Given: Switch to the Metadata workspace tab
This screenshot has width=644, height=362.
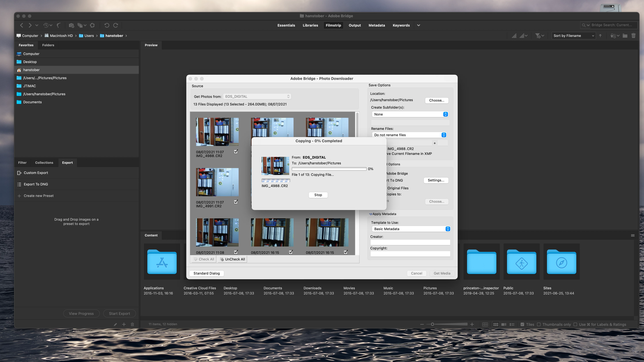Looking at the screenshot, I should coord(376,25).
